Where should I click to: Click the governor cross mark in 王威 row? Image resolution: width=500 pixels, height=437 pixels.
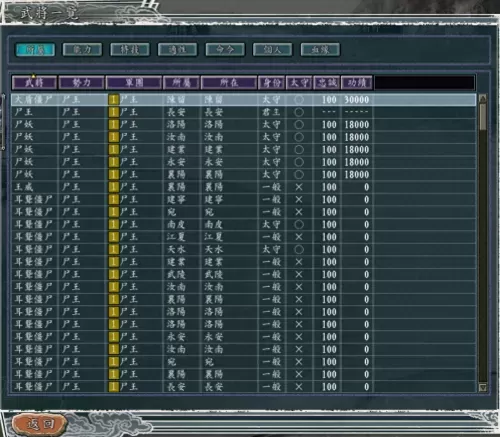pos(299,187)
